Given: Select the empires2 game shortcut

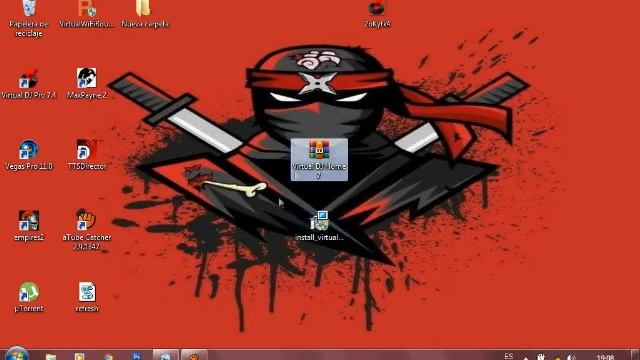Looking at the screenshot, I should pos(29,226).
